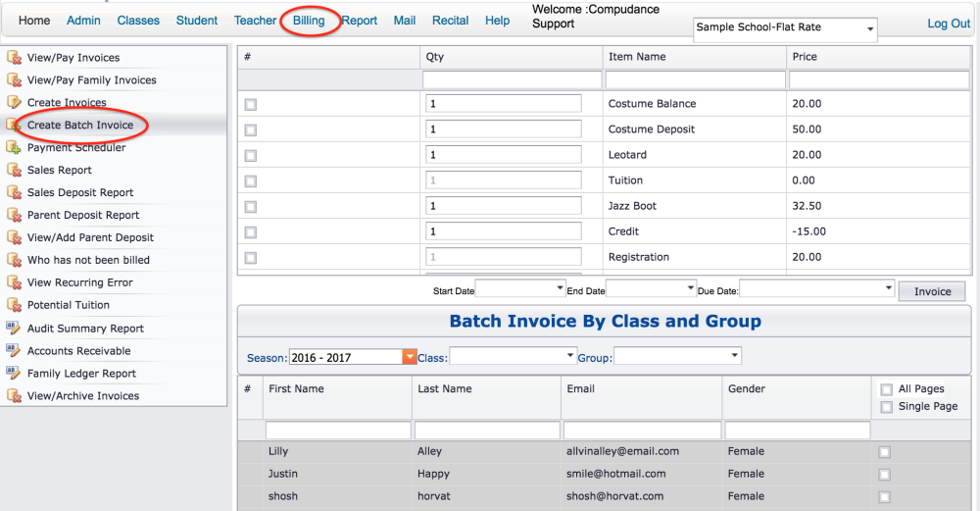Open Create Batch Invoice in the sidebar
This screenshot has width=980, height=511.
[x=80, y=126]
